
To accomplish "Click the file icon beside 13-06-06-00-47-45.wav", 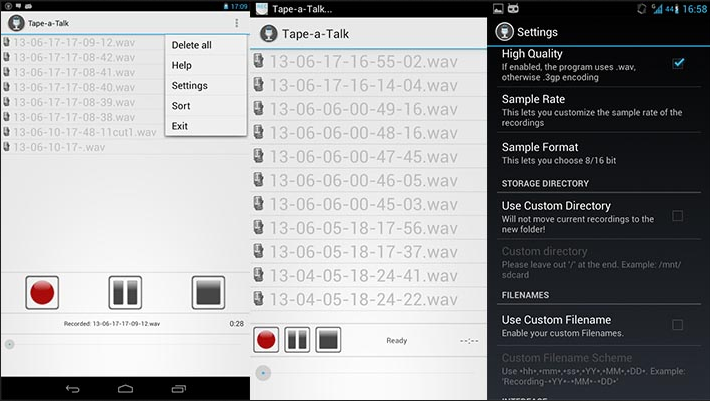I will (259, 156).
